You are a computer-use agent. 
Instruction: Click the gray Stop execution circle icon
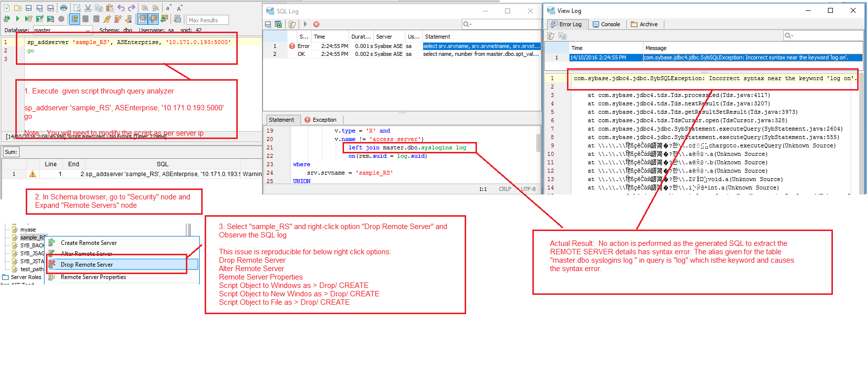(x=61, y=19)
